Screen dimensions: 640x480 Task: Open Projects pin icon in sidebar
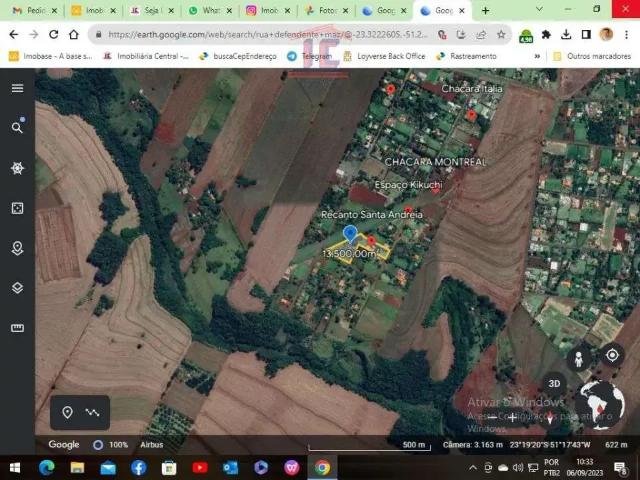click(x=17, y=248)
